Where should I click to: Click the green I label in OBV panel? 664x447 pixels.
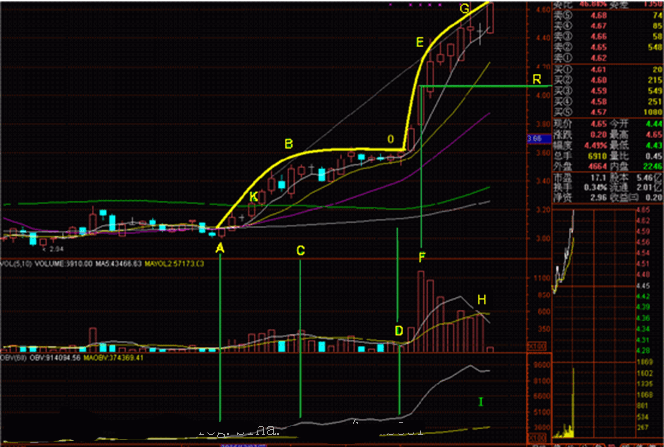tap(481, 401)
